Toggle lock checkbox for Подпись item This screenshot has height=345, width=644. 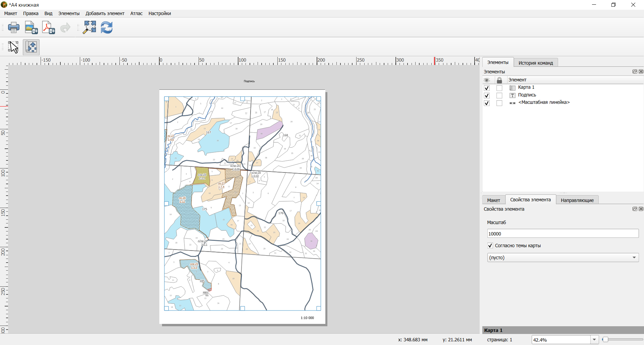499,95
